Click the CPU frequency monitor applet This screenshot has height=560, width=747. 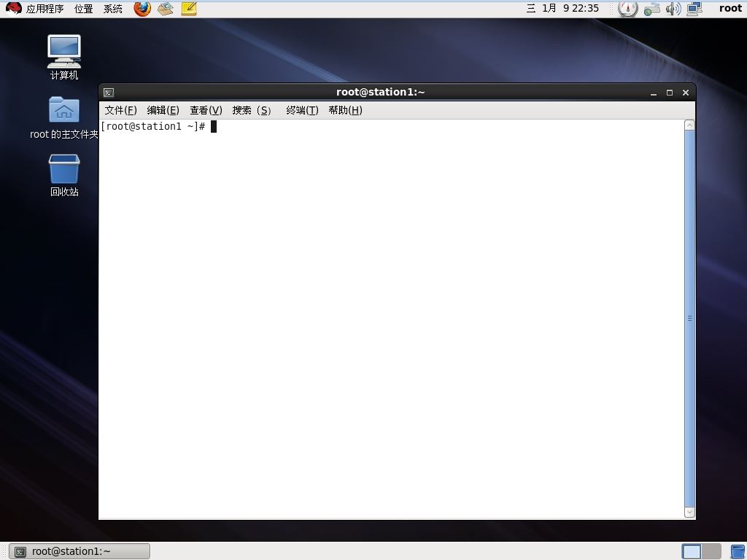(x=627, y=9)
